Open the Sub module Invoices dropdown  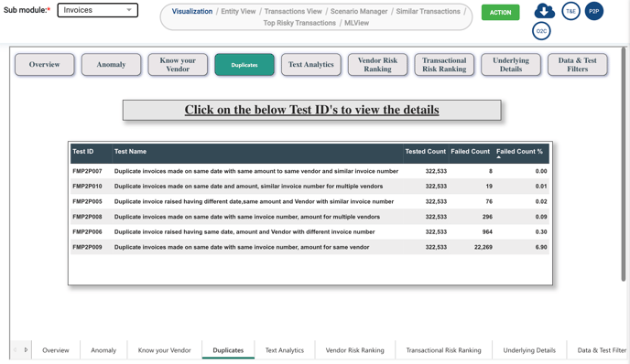click(x=98, y=10)
